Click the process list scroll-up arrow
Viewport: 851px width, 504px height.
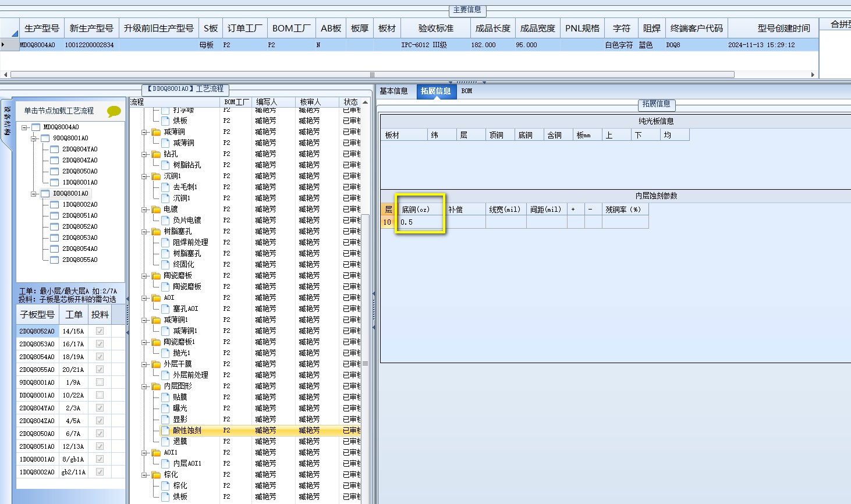[365, 102]
